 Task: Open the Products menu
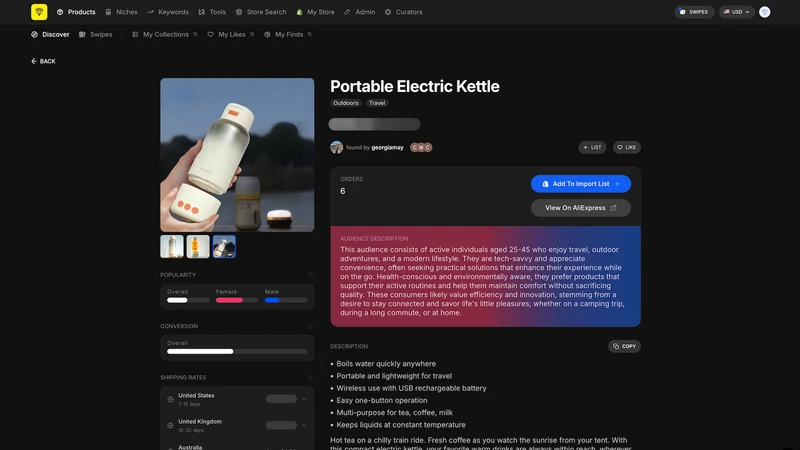tap(76, 12)
